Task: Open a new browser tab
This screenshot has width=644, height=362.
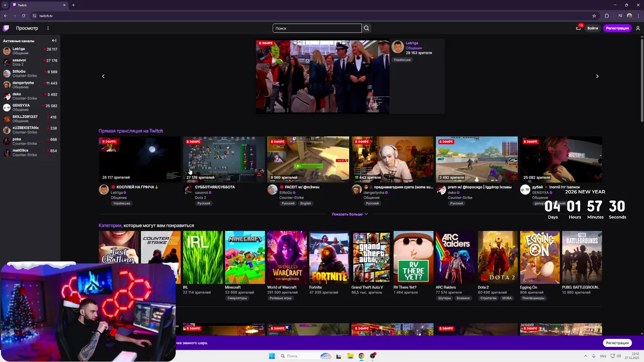Action: click(x=73, y=5)
